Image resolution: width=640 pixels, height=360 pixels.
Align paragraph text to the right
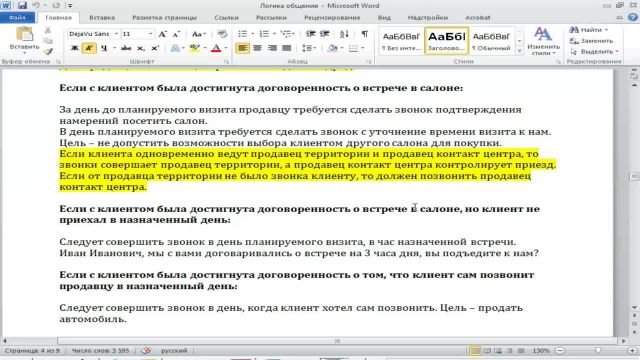[x=272, y=48]
